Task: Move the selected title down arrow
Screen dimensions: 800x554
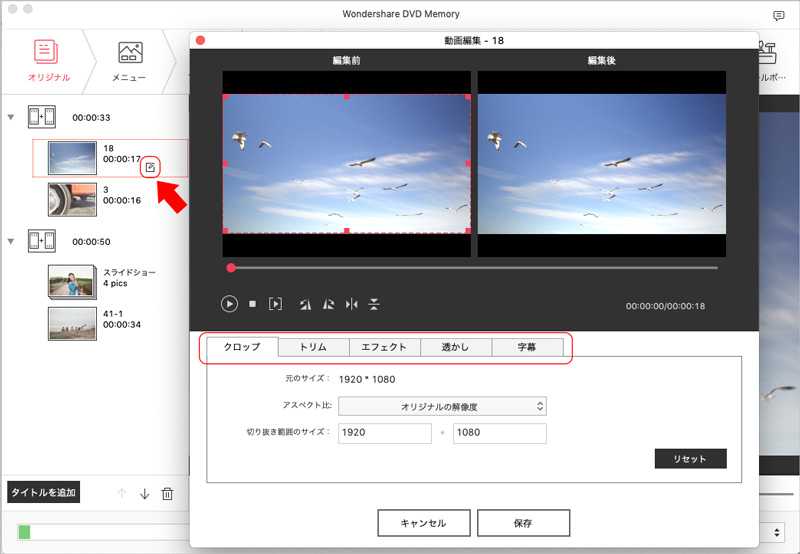Action: pyautogui.click(x=144, y=493)
